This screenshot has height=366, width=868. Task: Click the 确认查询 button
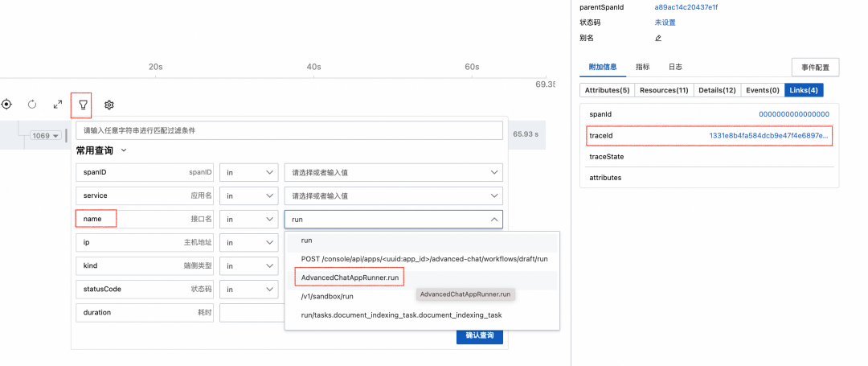479,335
